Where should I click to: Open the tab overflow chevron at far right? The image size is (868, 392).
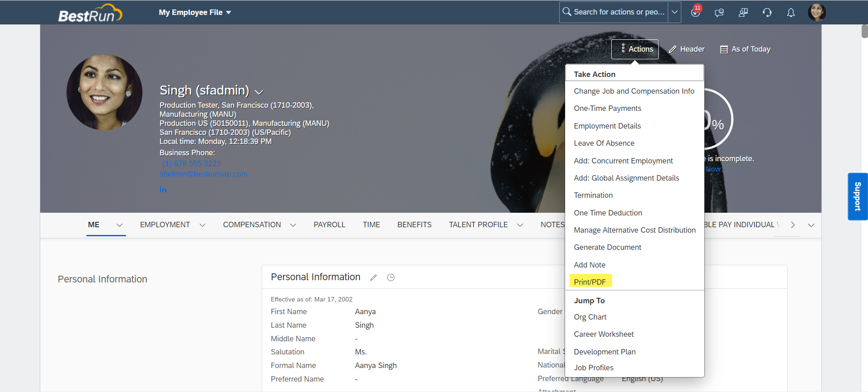(811, 225)
